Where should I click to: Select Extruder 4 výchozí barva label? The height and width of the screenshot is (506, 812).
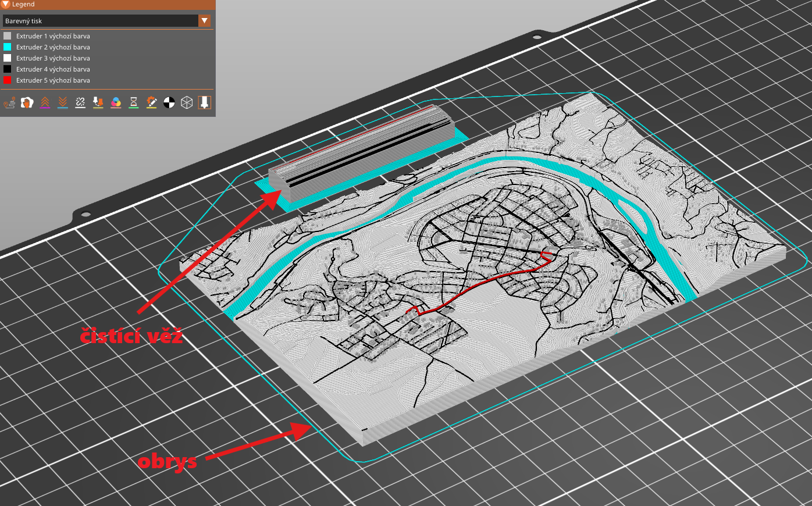point(53,69)
